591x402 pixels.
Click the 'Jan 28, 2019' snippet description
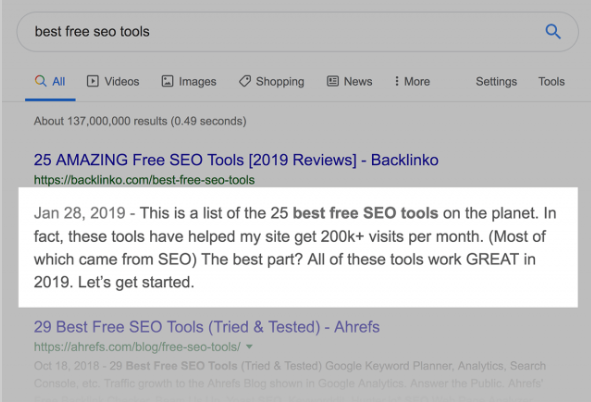click(x=295, y=248)
